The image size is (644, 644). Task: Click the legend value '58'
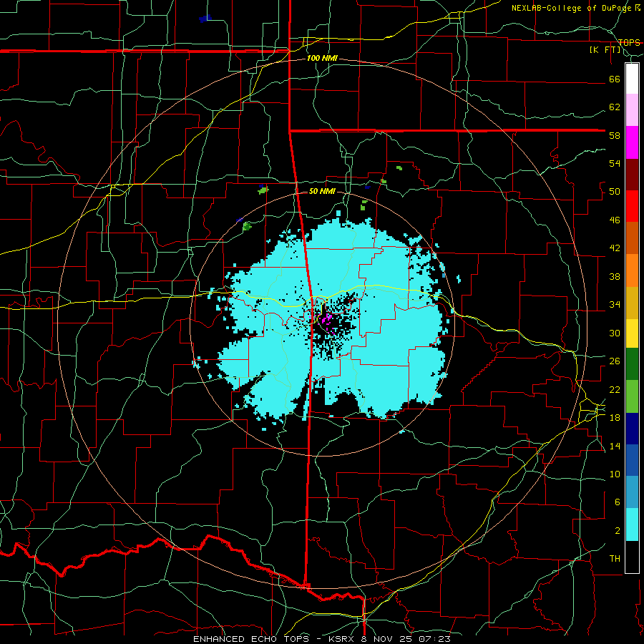click(615, 135)
